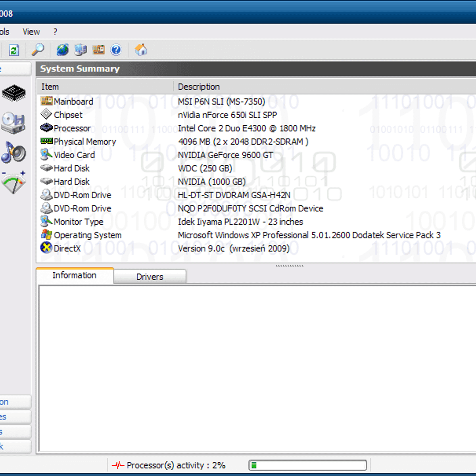The width and height of the screenshot is (476, 476).
Task: Select the Operating System row
Action: click(x=87, y=235)
